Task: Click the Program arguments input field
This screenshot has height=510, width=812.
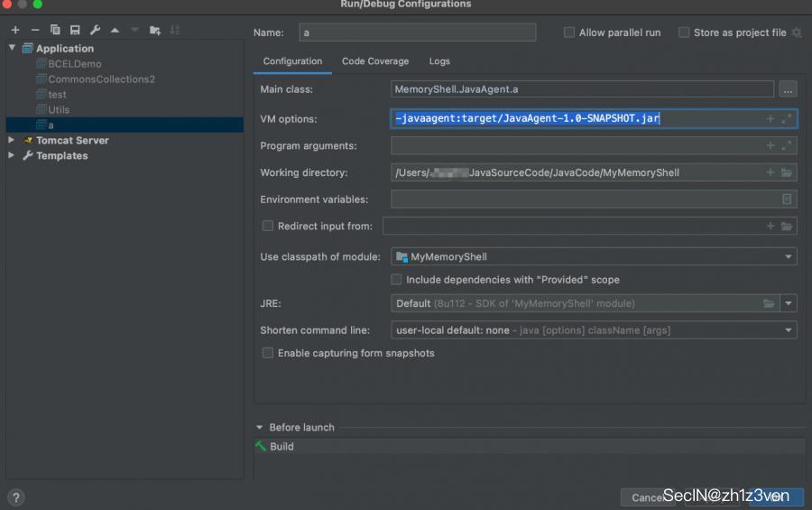Action: coord(577,146)
